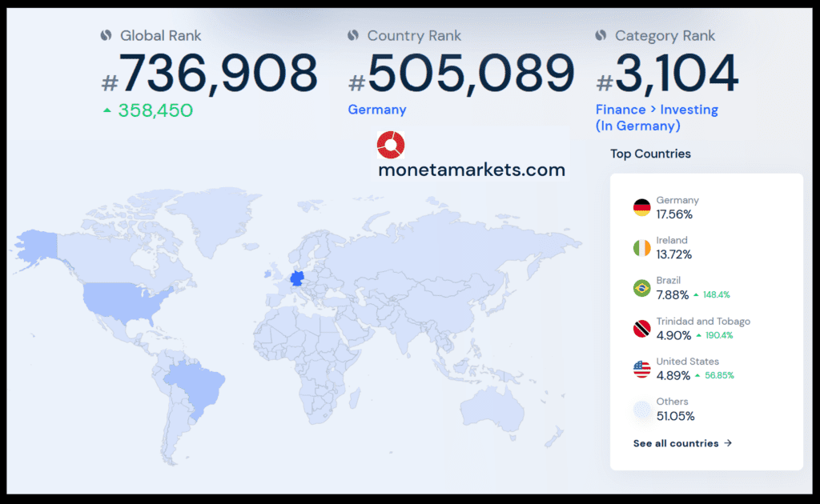This screenshot has height=504, width=820.
Task: Click the Germany flag icon
Action: (x=641, y=208)
